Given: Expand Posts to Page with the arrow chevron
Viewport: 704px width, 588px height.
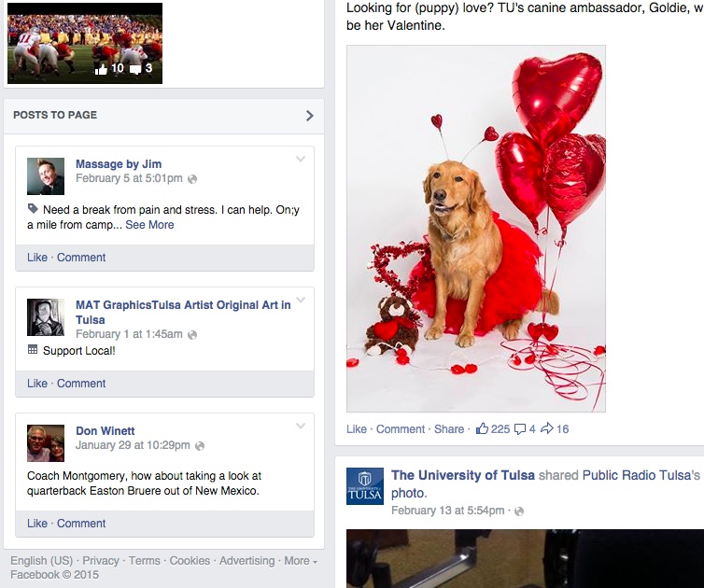Looking at the screenshot, I should pos(309,116).
